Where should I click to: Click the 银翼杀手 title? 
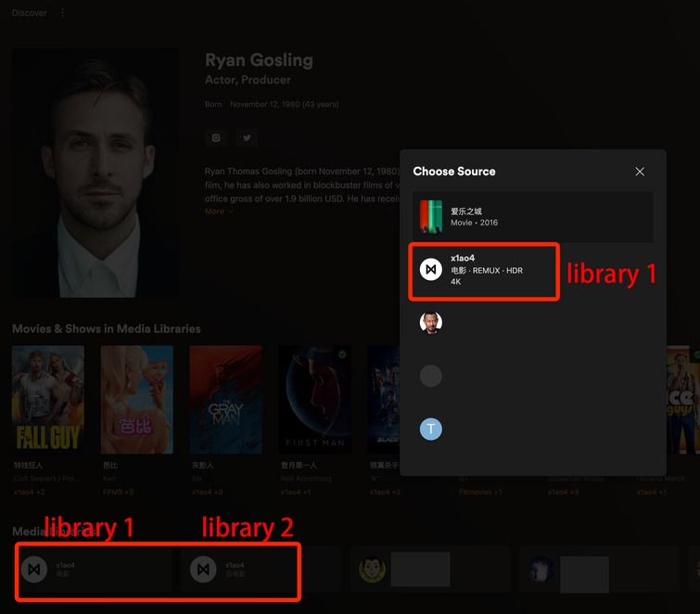tap(384, 466)
